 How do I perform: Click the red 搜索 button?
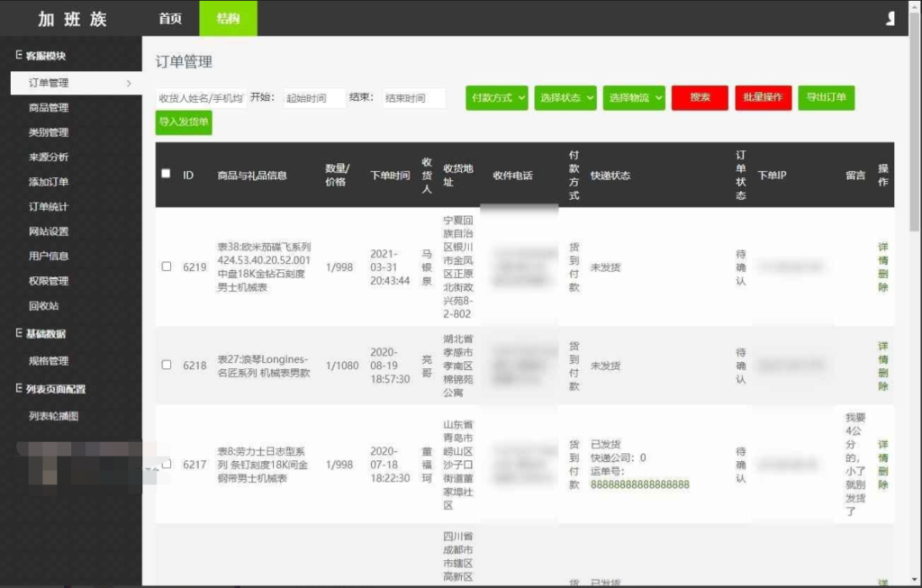point(700,98)
